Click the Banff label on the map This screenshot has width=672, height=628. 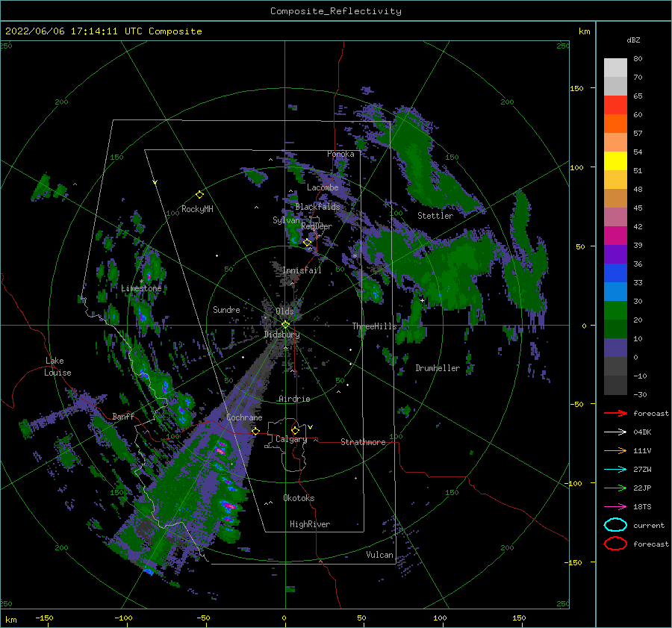[x=123, y=416]
